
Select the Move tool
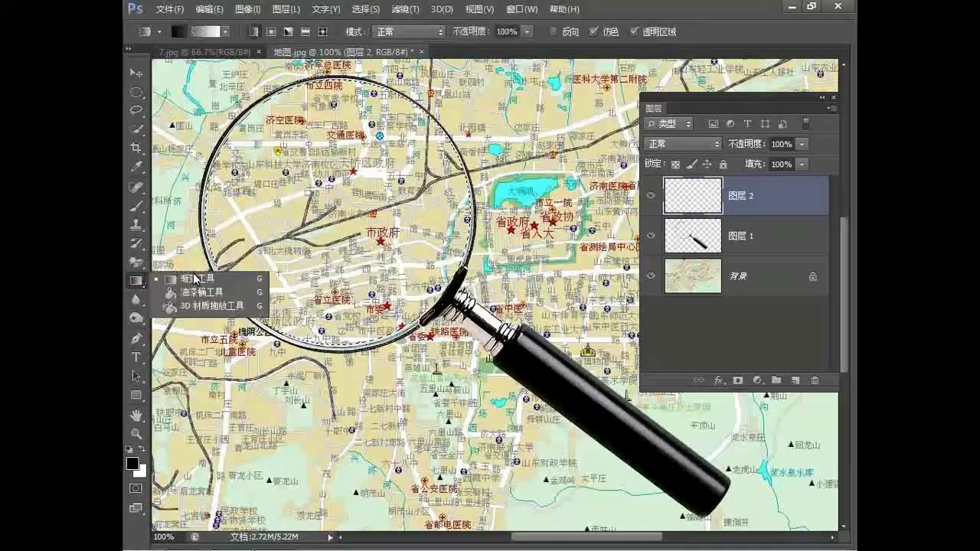coord(136,73)
